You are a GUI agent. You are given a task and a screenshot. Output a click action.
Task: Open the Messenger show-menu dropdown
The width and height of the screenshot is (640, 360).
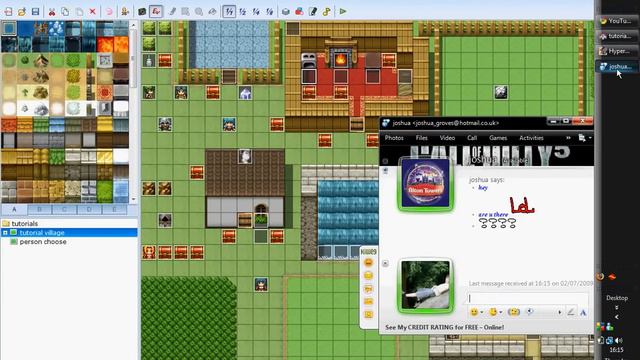585,138
